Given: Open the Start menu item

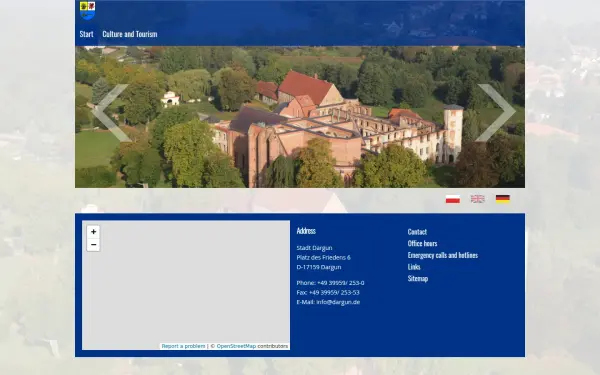Looking at the screenshot, I should pos(86,34).
